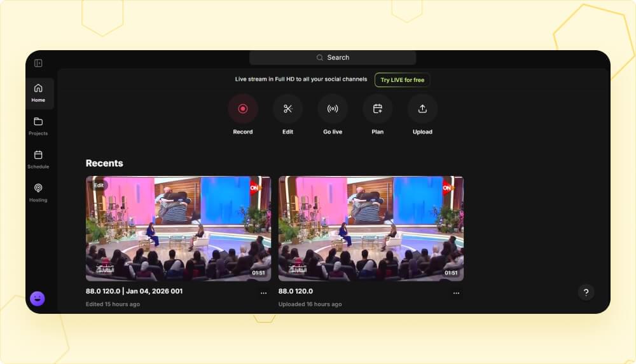Start a broadcast with Go live icon

click(333, 109)
